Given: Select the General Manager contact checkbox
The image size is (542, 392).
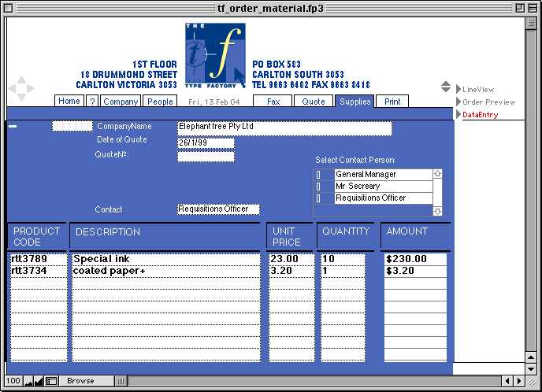Looking at the screenshot, I should (319, 175).
